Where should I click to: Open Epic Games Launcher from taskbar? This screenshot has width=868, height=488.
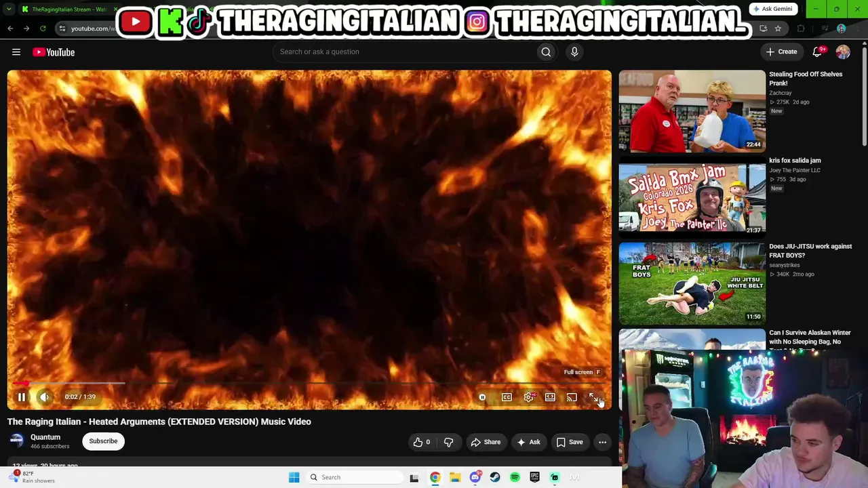(x=535, y=477)
